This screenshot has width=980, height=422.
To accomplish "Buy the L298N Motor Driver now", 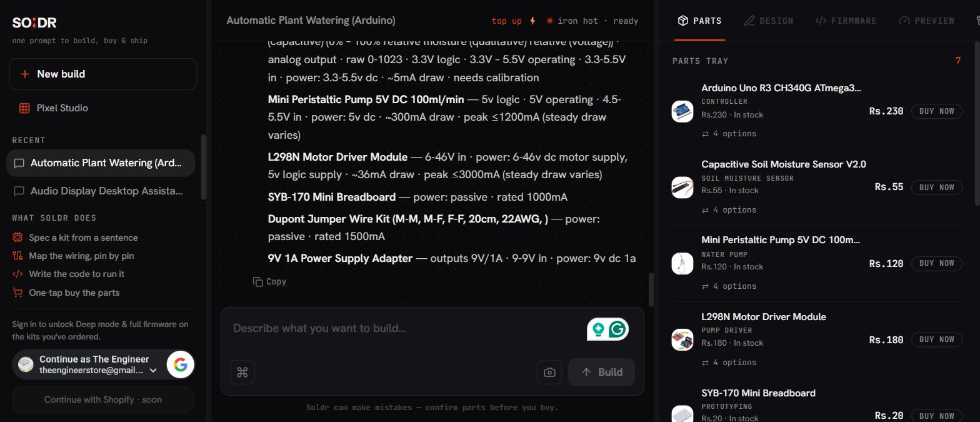I will coord(936,340).
